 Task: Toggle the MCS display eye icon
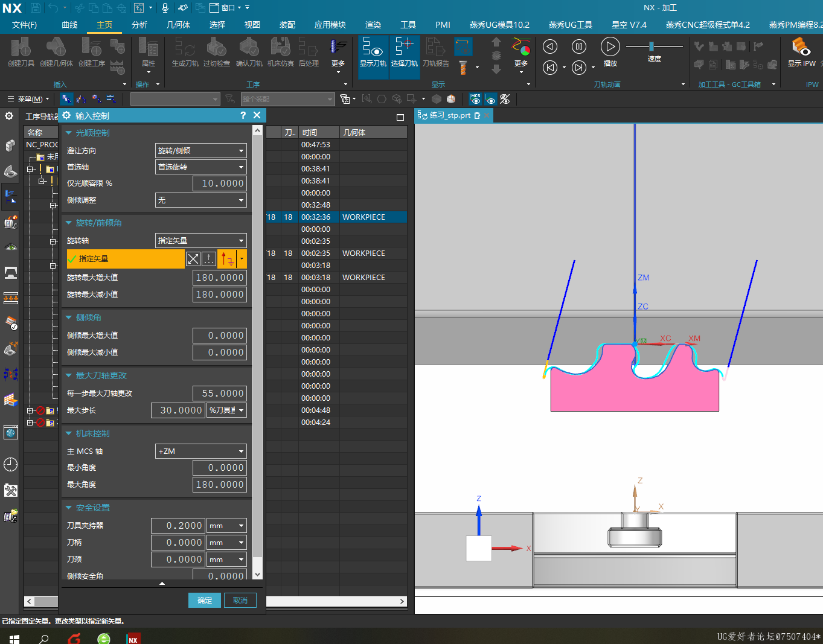476,99
